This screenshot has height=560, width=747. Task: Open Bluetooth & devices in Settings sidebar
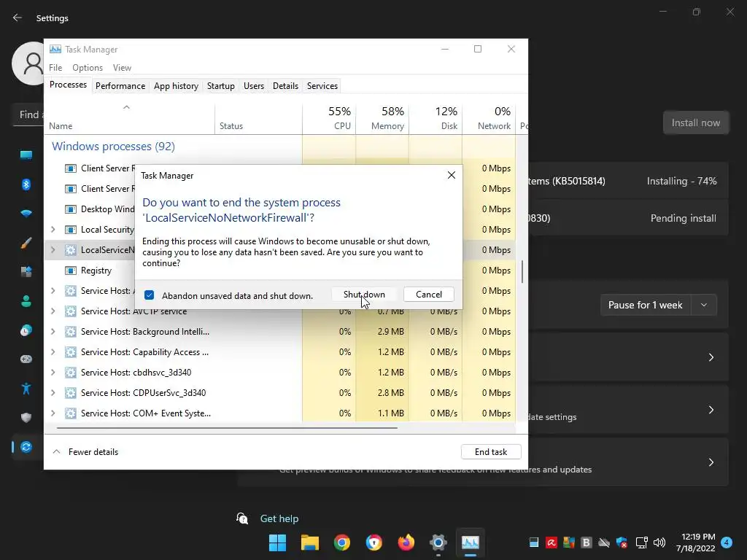[26, 184]
